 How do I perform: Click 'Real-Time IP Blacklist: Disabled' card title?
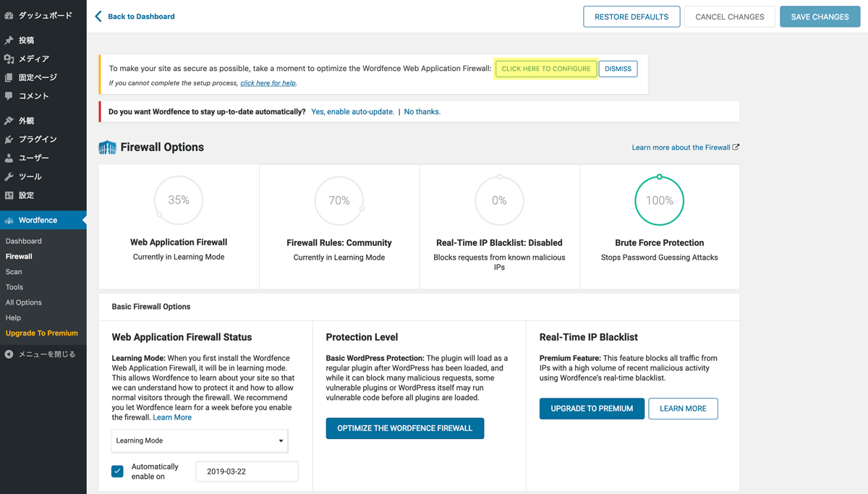click(499, 243)
